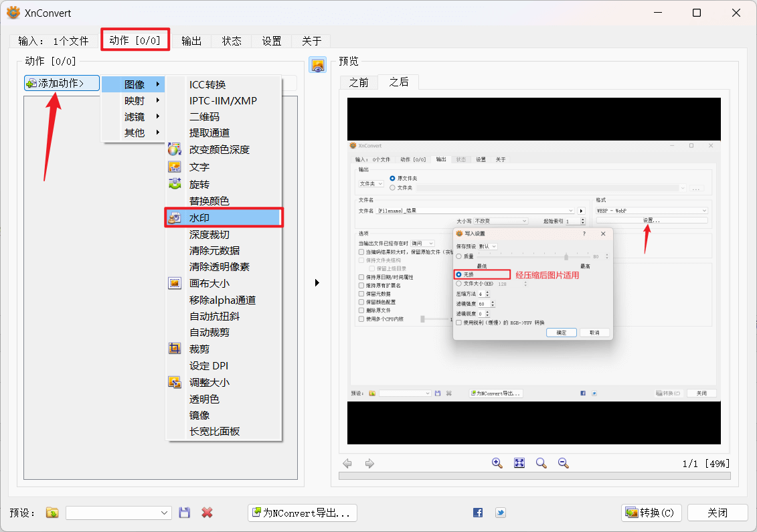Fit the preview image to the window
Viewport: 757px width, 532px height.
pos(519,463)
